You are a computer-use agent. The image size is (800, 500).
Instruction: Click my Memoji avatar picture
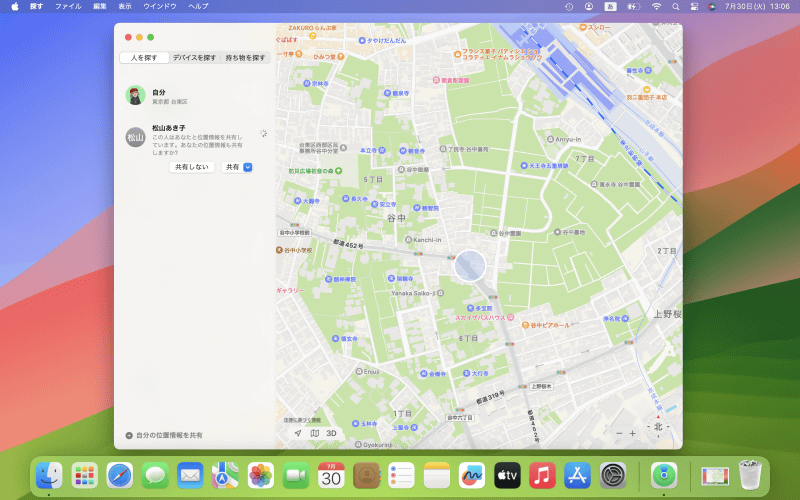pos(136,95)
